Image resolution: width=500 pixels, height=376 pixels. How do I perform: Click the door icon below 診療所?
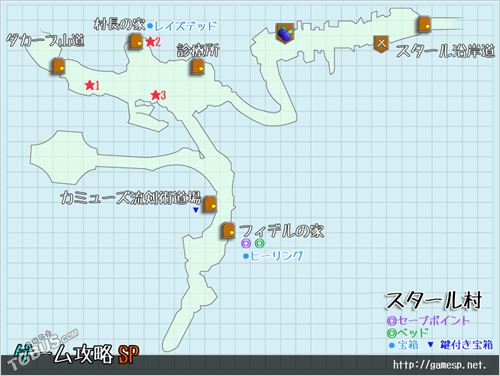(x=198, y=66)
